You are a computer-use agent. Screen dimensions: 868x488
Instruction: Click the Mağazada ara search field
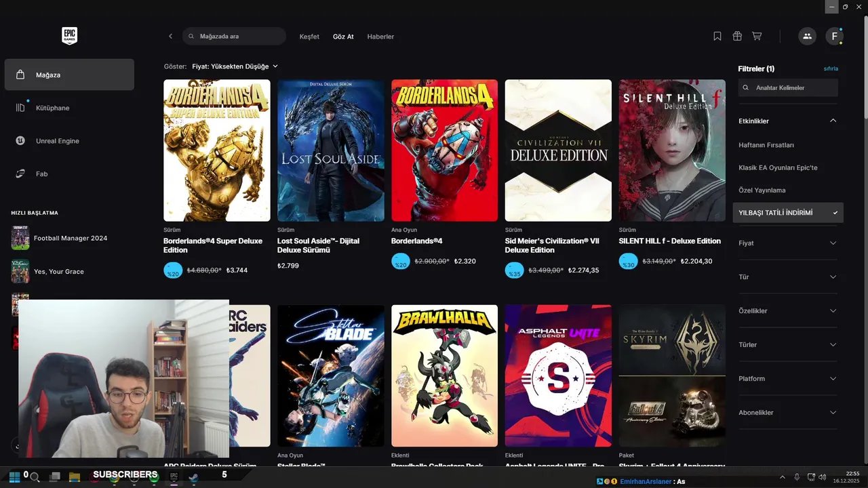tap(234, 36)
